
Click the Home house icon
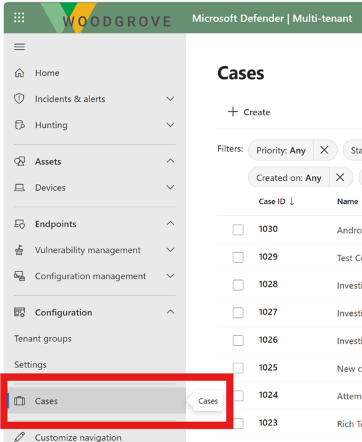(x=19, y=73)
